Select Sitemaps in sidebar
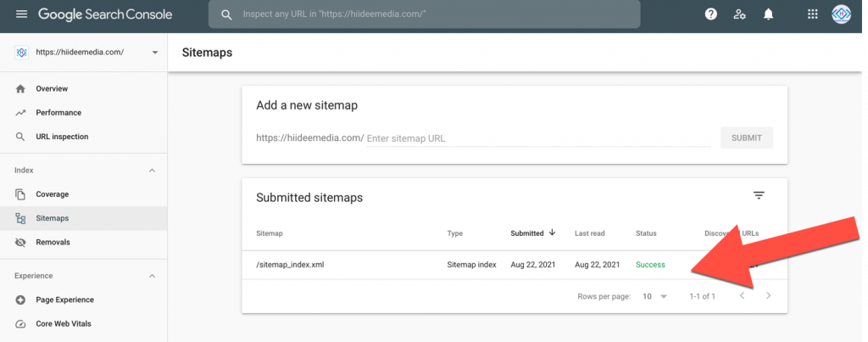The width and height of the screenshot is (868, 342). (84, 218)
